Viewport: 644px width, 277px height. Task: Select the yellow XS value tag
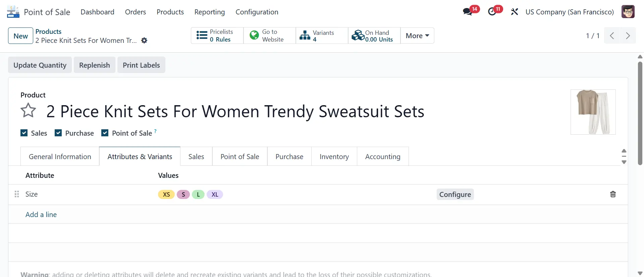click(x=166, y=195)
